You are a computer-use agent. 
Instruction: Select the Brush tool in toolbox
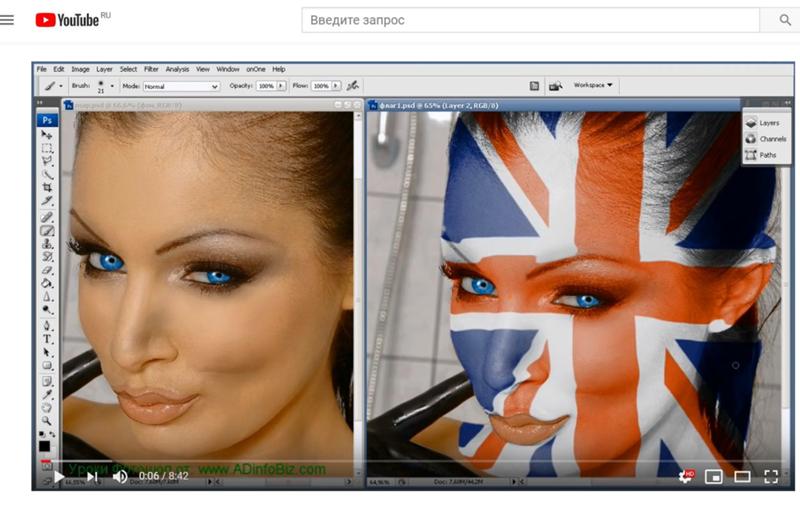[47, 231]
